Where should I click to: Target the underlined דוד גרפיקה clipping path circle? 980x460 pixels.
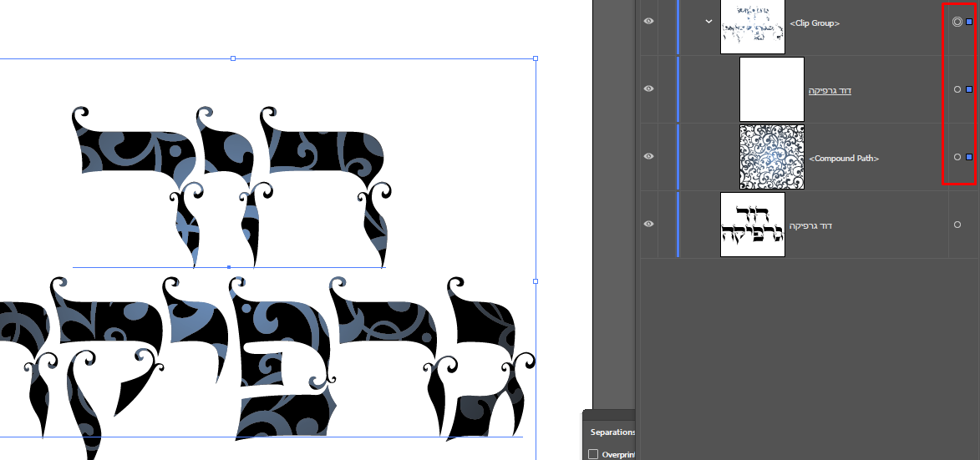[x=957, y=89]
